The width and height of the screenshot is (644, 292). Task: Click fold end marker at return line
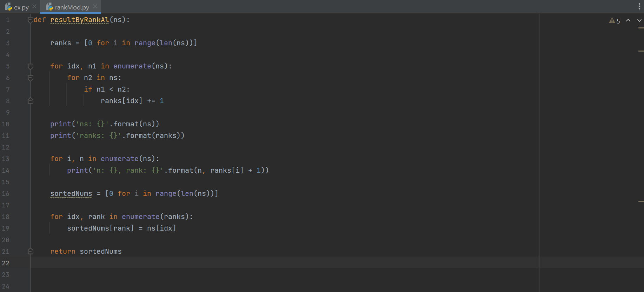pos(31,251)
